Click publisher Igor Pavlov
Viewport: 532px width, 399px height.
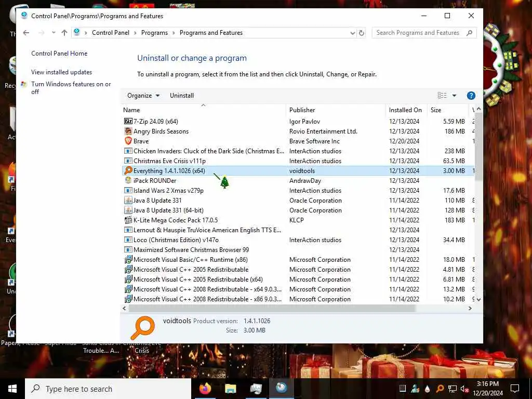(x=304, y=122)
